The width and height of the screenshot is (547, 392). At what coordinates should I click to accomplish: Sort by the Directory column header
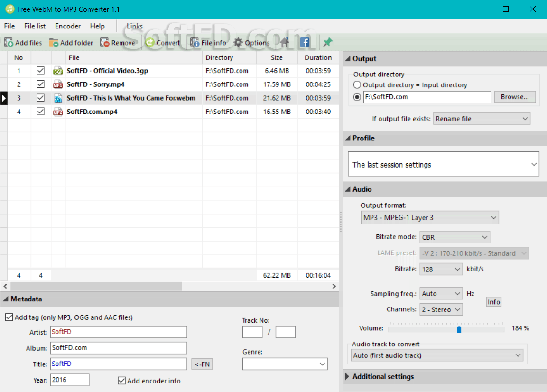229,58
